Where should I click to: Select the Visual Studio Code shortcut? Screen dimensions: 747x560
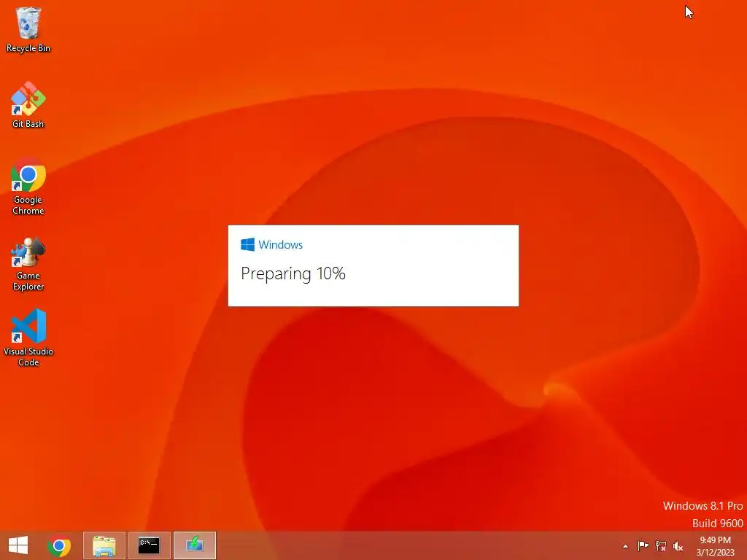[x=28, y=338]
